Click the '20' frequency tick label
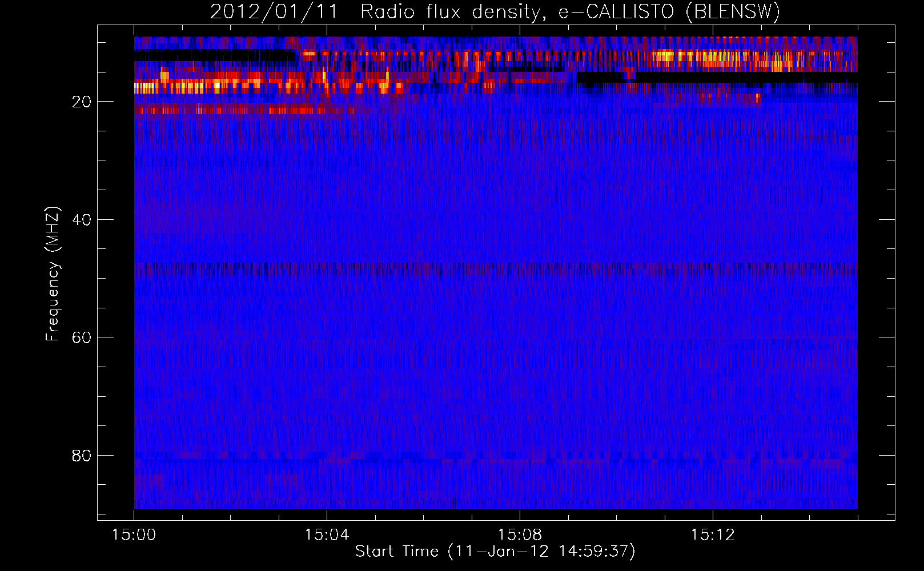 tap(82, 102)
